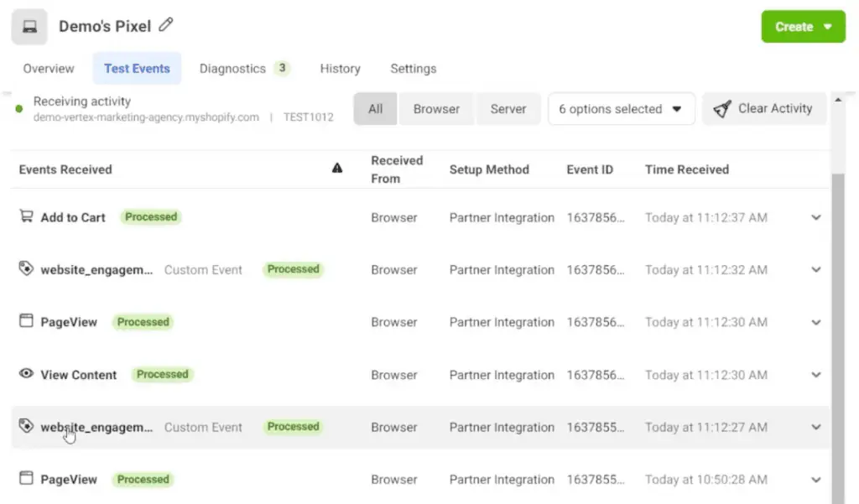Click the pencil edit icon beside Demo's Pixel
This screenshot has width=859, height=504.
click(166, 25)
